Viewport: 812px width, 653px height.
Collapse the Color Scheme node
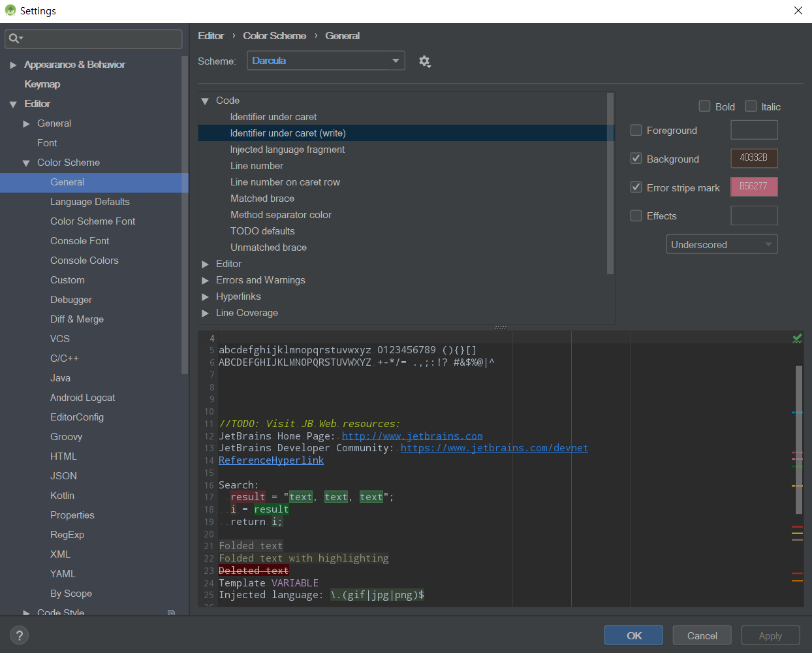pos(26,163)
